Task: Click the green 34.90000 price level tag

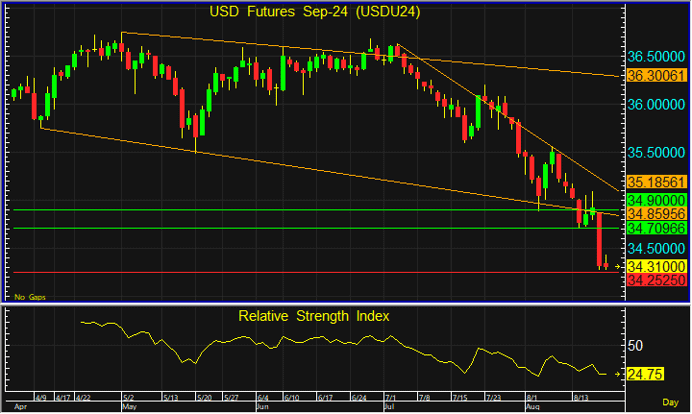Action: [655, 200]
